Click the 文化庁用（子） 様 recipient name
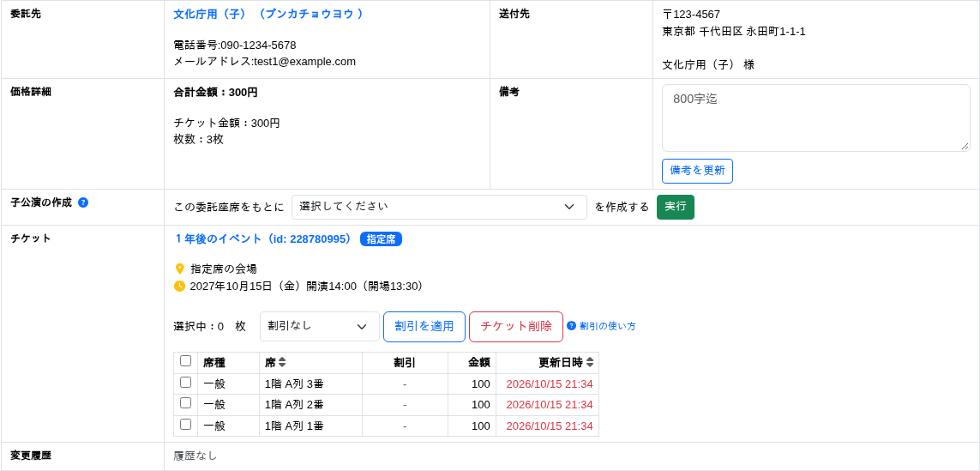This screenshot has width=980, height=471. point(709,64)
